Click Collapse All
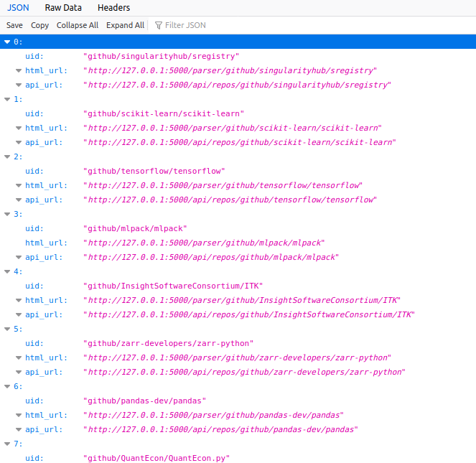 78,25
